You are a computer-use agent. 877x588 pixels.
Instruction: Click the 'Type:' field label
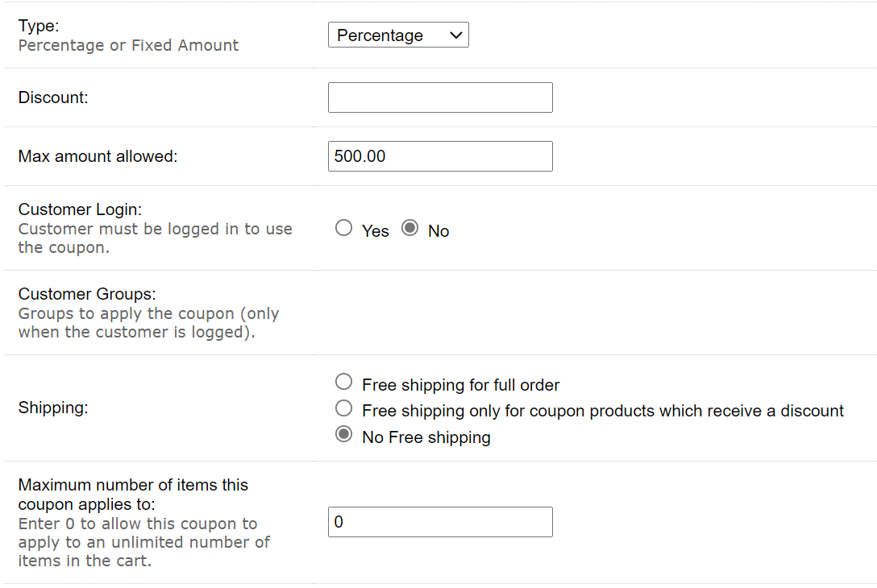[x=39, y=26]
